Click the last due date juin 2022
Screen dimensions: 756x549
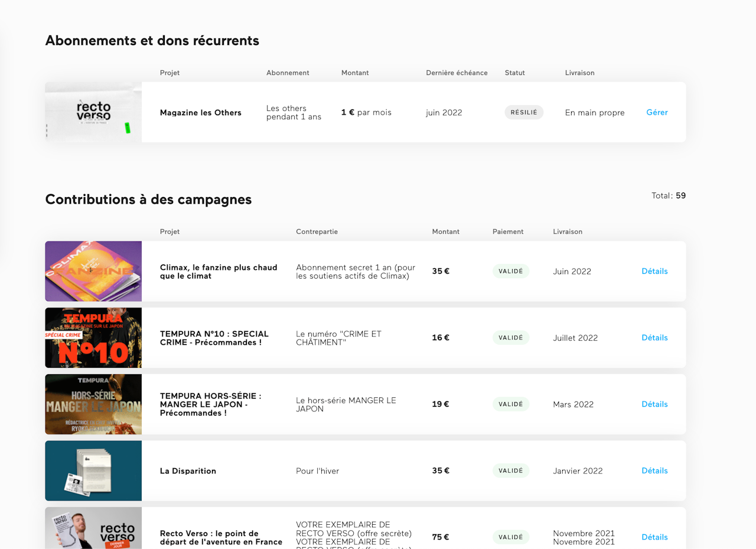(444, 113)
